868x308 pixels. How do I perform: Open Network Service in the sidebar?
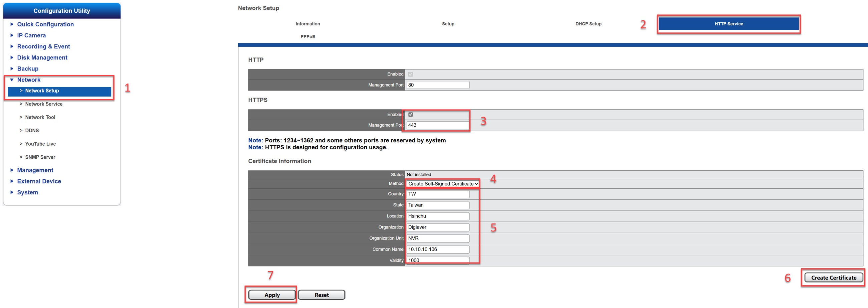tap(44, 104)
